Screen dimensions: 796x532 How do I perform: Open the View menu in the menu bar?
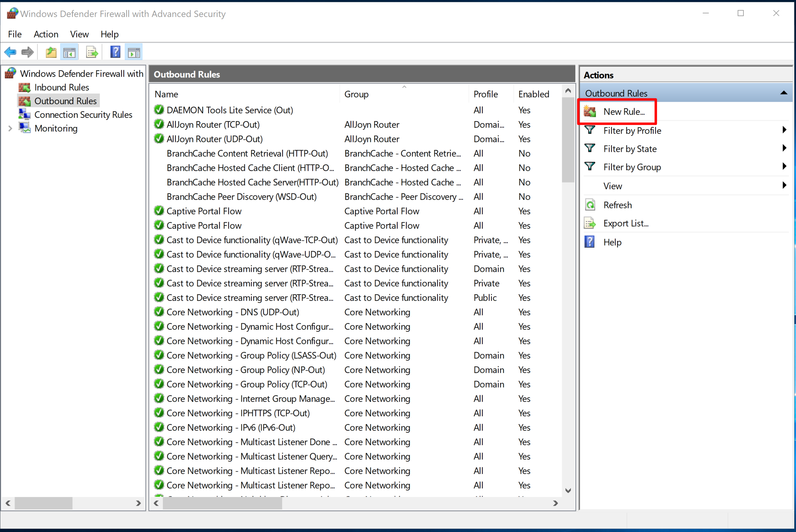tap(79, 34)
